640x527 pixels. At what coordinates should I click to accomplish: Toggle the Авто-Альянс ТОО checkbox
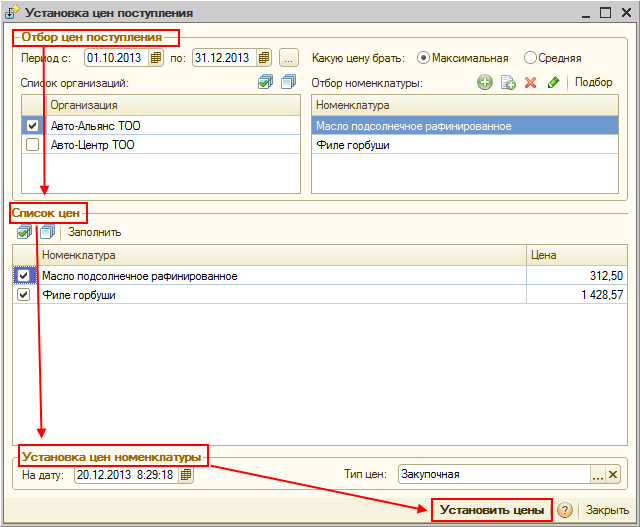pos(33,126)
